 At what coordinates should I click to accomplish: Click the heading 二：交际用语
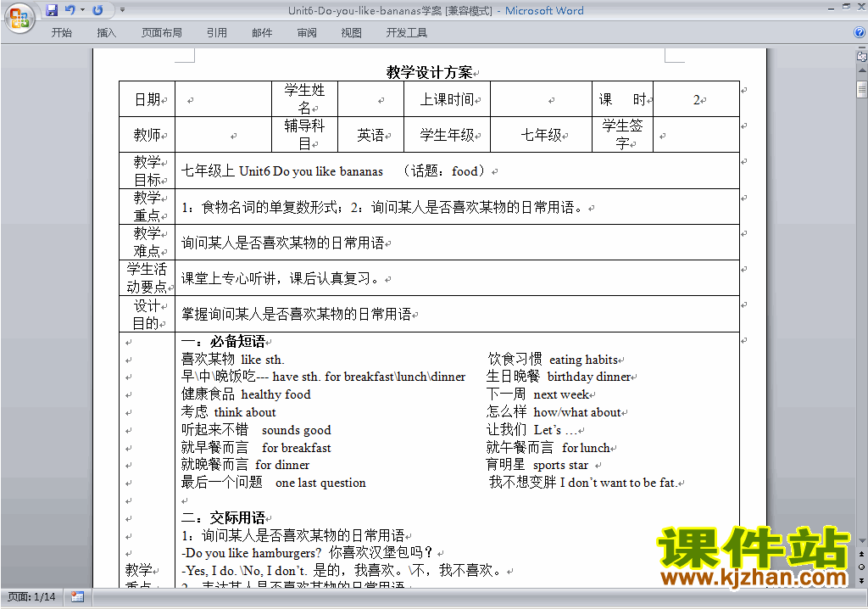(223, 518)
